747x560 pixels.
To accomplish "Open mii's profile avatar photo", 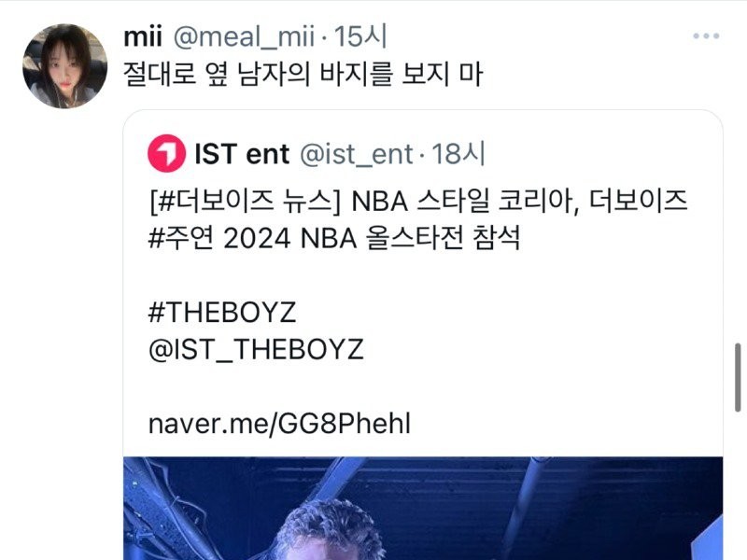I will (x=64, y=66).
